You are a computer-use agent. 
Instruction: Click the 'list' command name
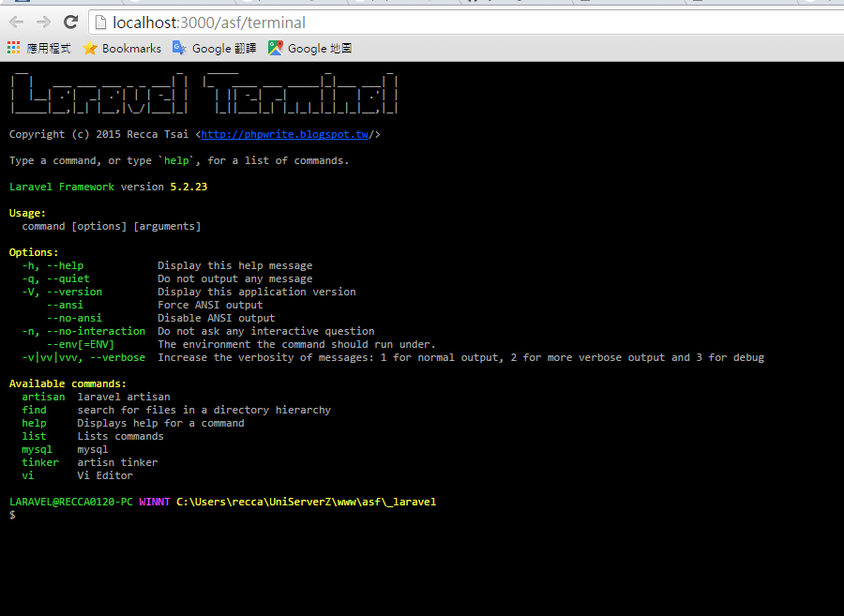point(34,436)
